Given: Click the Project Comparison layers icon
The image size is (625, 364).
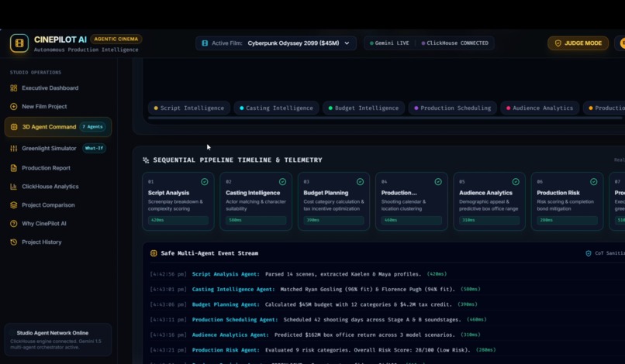Looking at the screenshot, I should (13, 205).
